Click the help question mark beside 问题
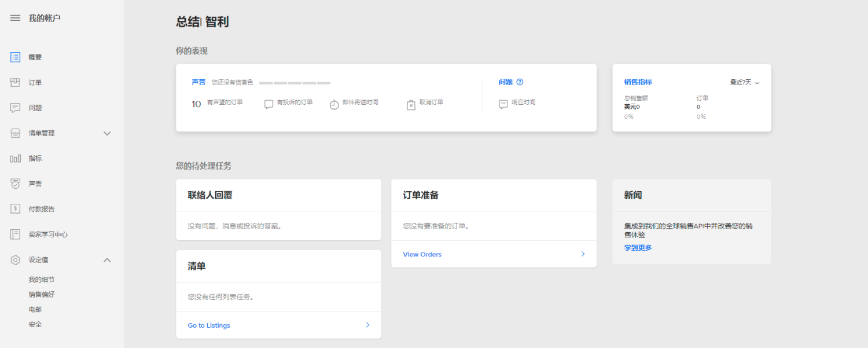This screenshot has height=348, width=868. click(520, 82)
